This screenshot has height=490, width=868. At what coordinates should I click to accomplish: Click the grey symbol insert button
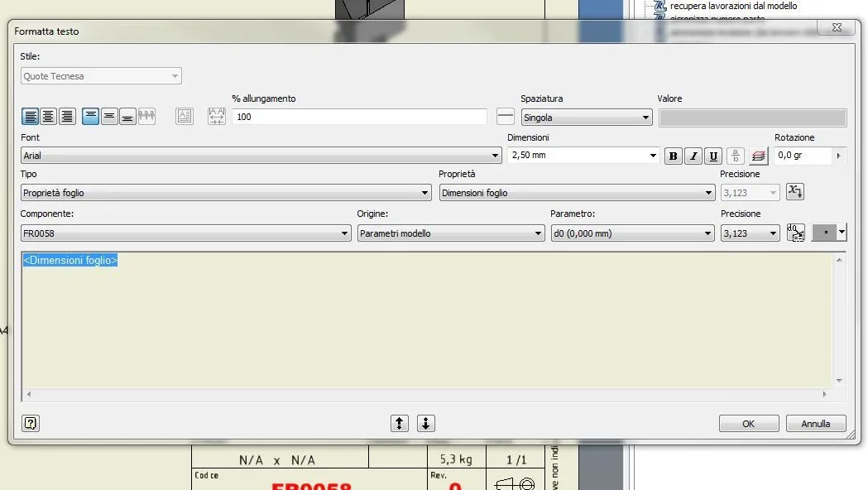click(824, 233)
